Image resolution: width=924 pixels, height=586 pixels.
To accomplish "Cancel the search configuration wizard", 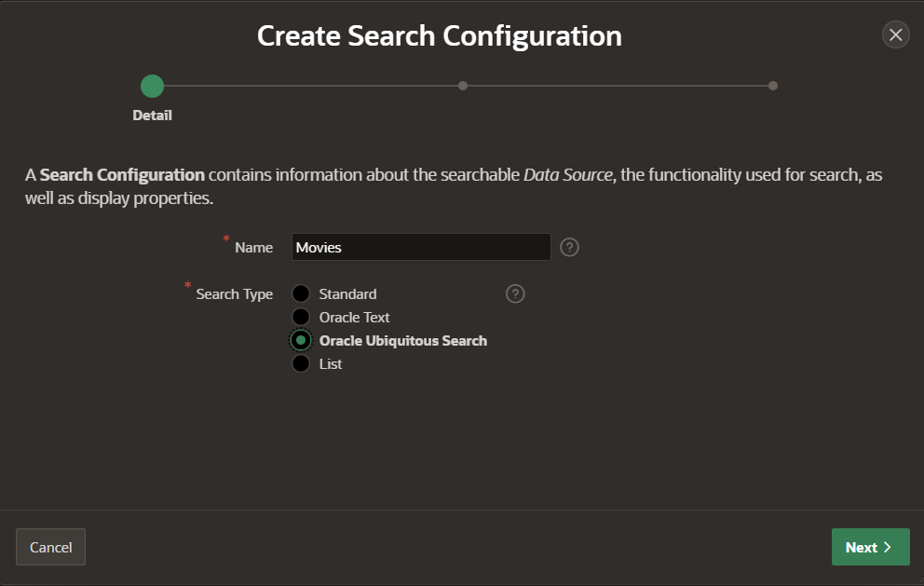I will [x=50, y=547].
